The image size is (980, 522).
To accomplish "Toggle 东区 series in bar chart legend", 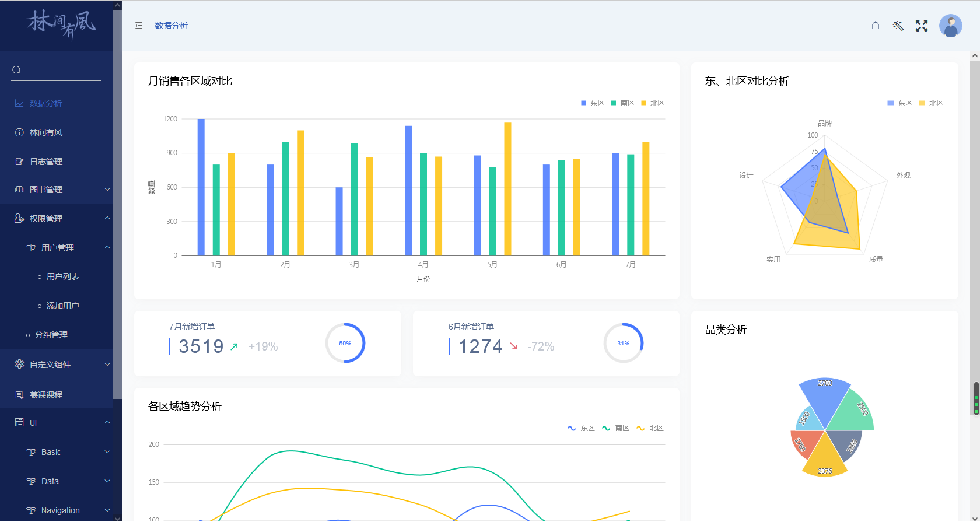I will (x=593, y=103).
